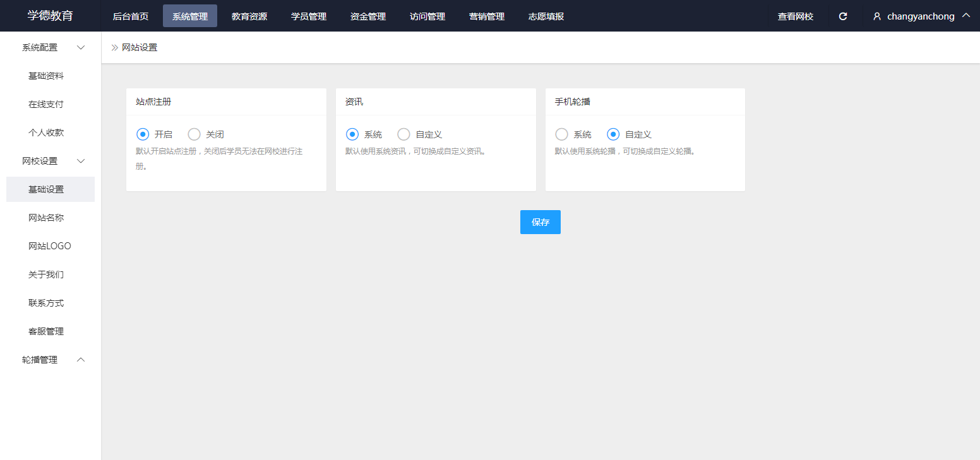This screenshot has width=980, height=460.
Task: Select 关闭 for 站点注册
Action: point(194,134)
